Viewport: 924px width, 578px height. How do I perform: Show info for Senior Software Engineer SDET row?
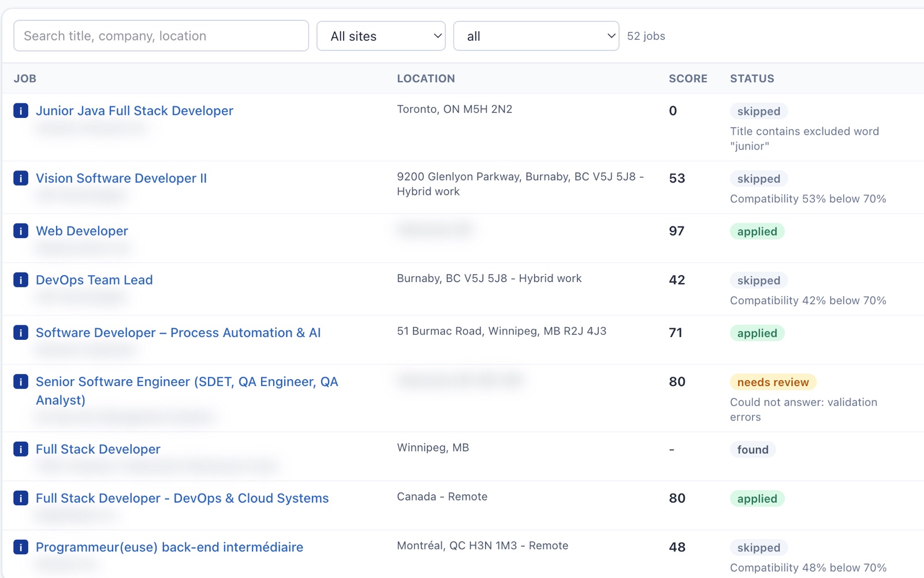21,381
